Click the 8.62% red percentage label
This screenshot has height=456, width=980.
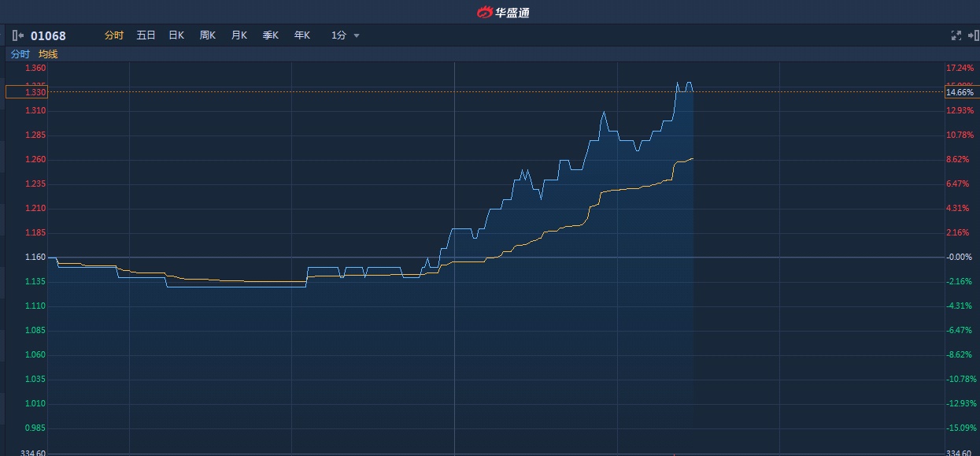tap(957, 160)
